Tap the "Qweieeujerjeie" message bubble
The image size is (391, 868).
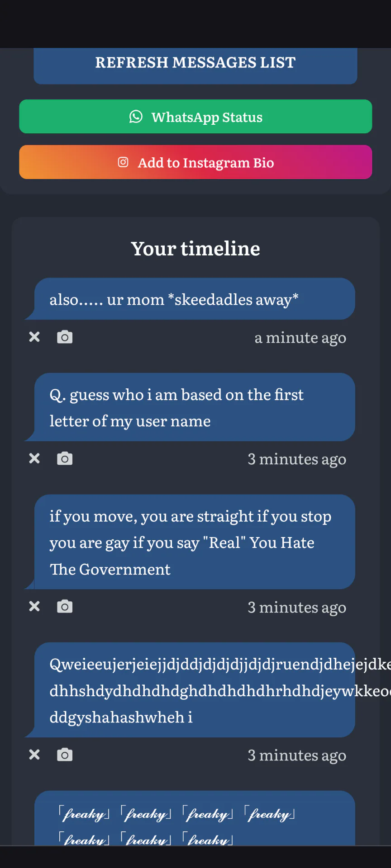[x=195, y=690]
